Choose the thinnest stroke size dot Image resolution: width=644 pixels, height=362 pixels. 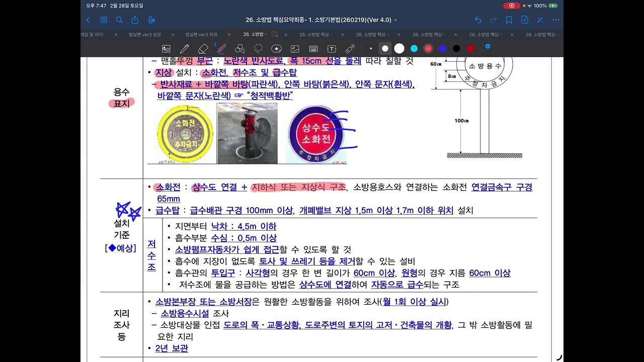[x=371, y=49]
